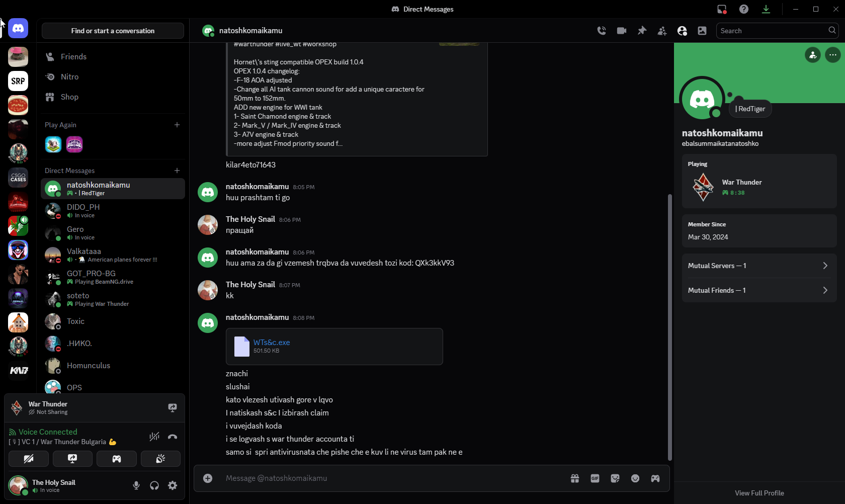
Task: Expand Mutual Servers list
Action: click(759, 266)
